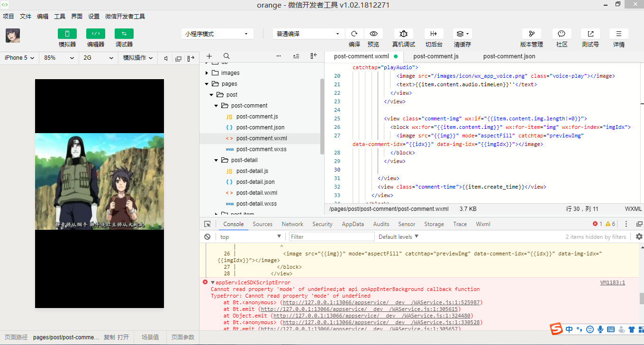The image size is (644, 345).
Task: Open console settings gear
Action: (639, 236)
